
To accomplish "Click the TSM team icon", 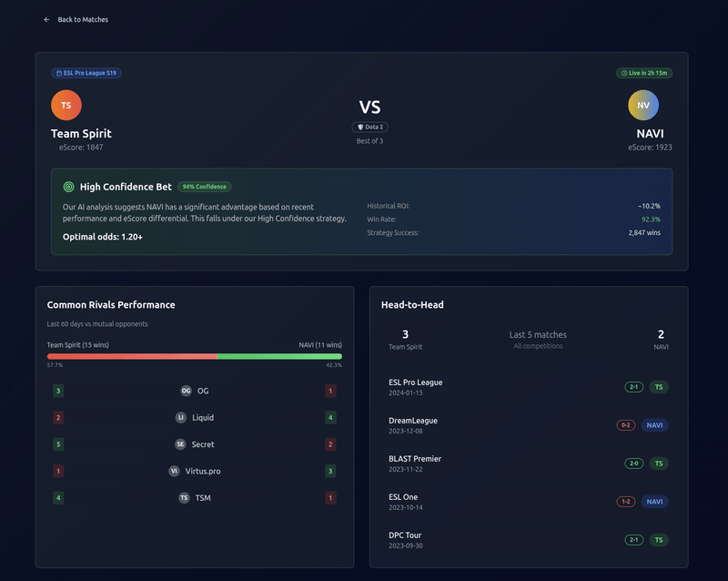I will tap(184, 498).
